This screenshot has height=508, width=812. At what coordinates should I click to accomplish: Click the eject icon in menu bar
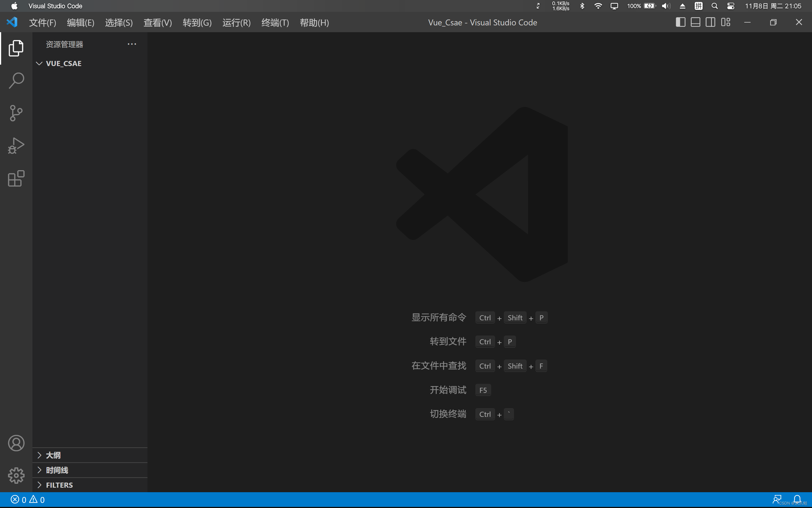point(683,6)
